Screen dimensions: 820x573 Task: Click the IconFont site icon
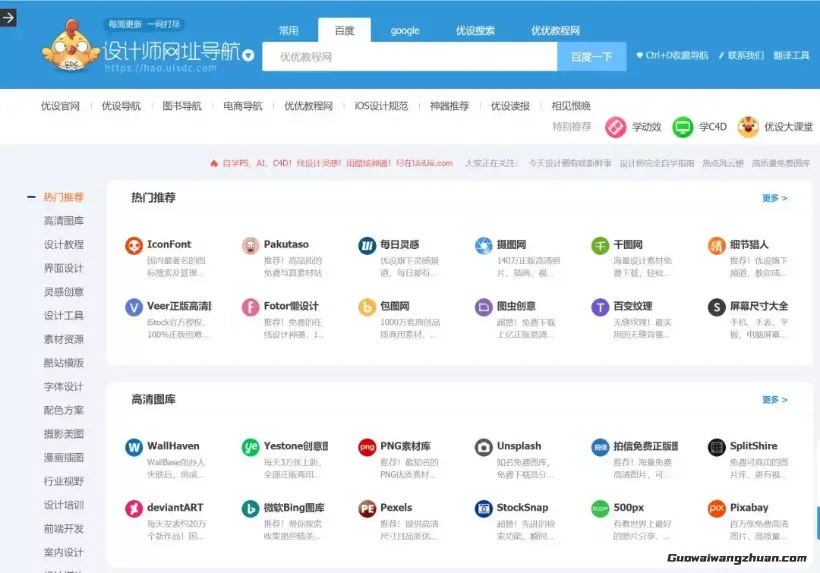pos(134,245)
